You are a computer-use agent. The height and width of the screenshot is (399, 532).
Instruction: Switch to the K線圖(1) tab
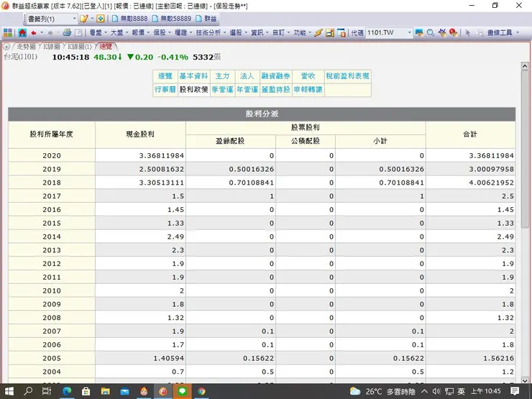80,47
